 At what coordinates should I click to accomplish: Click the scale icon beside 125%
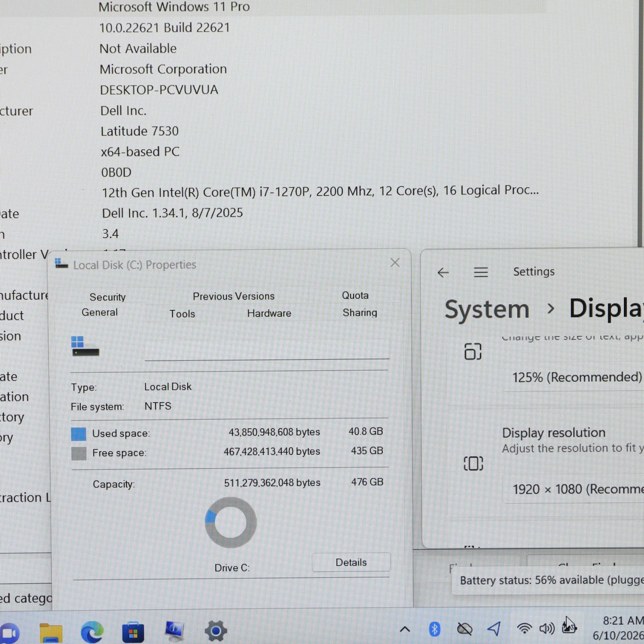click(x=473, y=351)
